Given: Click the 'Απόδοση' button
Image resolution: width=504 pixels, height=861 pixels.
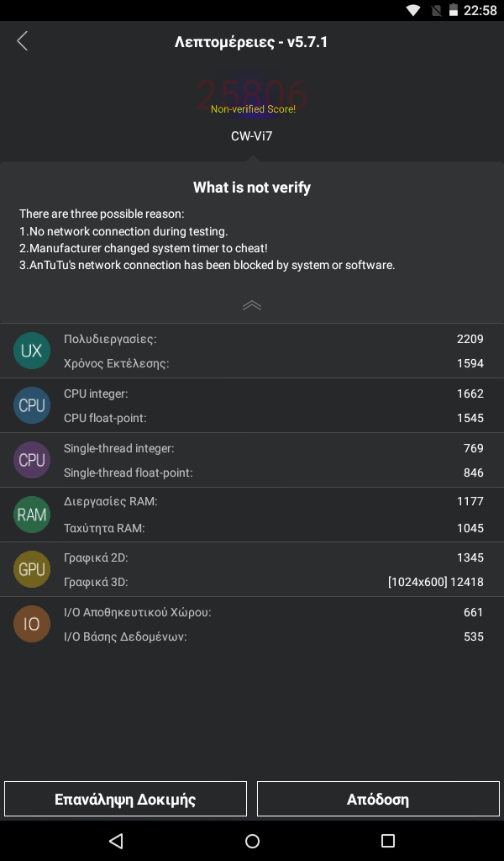Looking at the screenshot, I should tap(378, 799).
